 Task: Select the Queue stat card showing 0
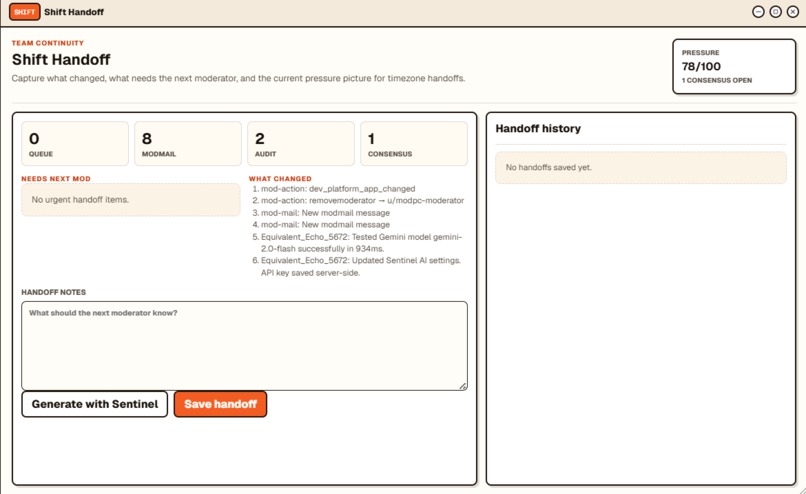click(x=75, y=143)
